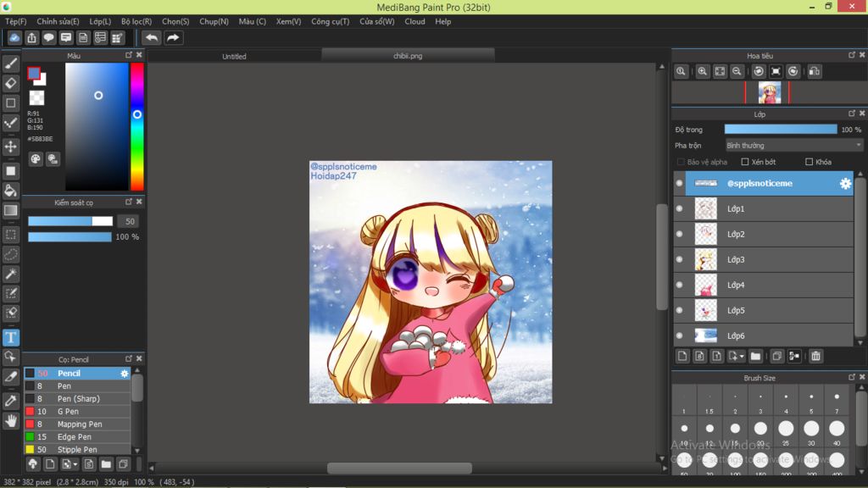Click the canvas horizontal scrollbar
This screenshot has height=488, width=868.
click(x=399, y=468)
